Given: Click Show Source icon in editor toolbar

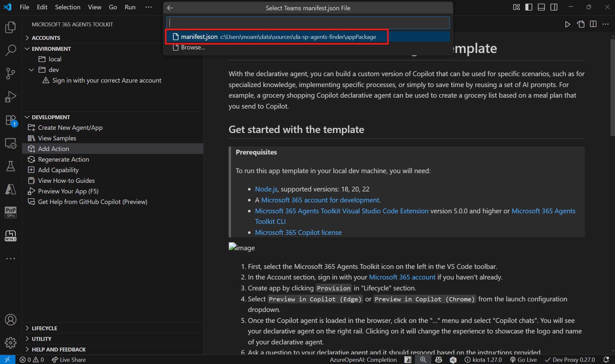Looking at the screenshot, I should click(581, 24).
